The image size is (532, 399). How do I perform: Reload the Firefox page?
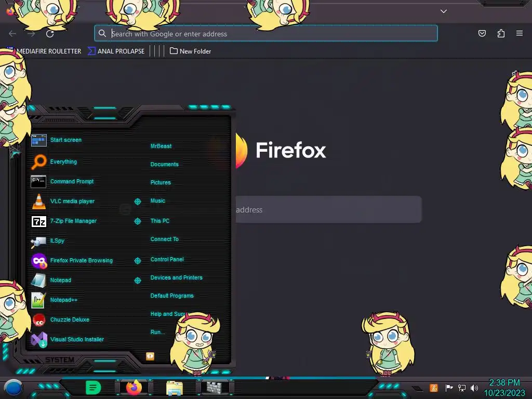pyautogui.click(x=50, y=34)
